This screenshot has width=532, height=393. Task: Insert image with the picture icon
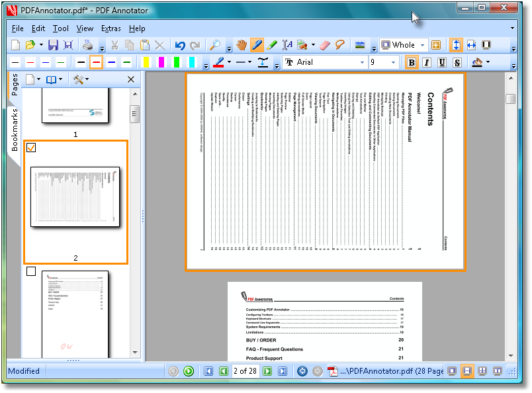[360, 45]
